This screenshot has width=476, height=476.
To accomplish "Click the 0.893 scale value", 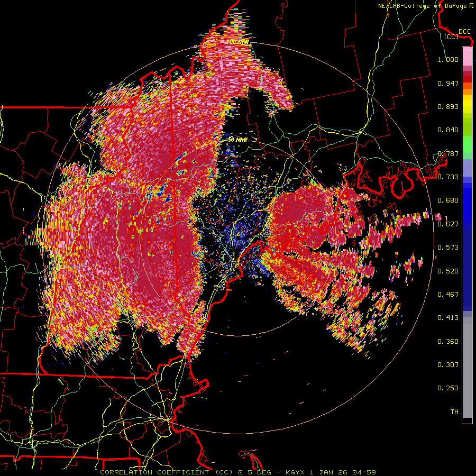I will pos(448,106).
